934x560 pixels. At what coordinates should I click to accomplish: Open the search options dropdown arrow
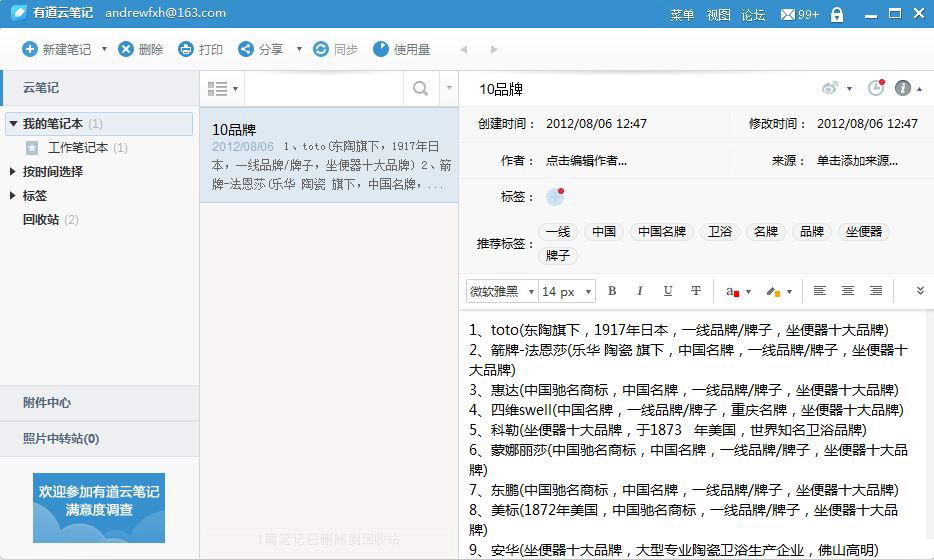click(449, 88)
